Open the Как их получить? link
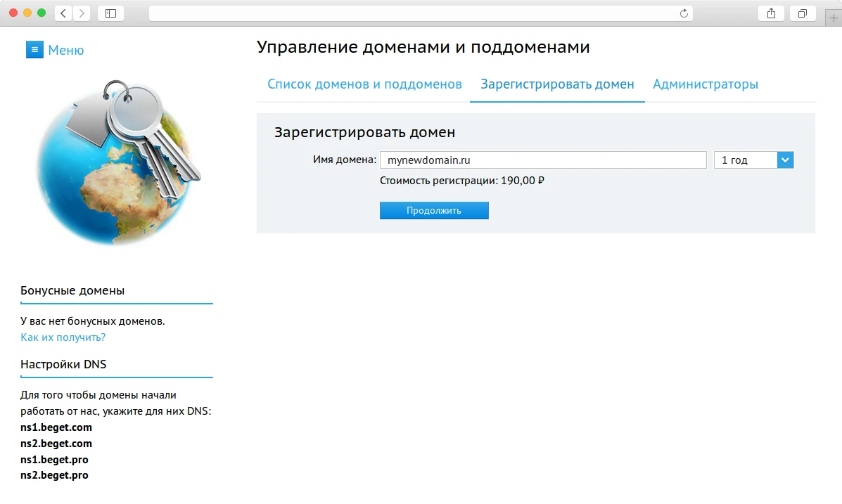842x504 pixels. click(61, 337)
